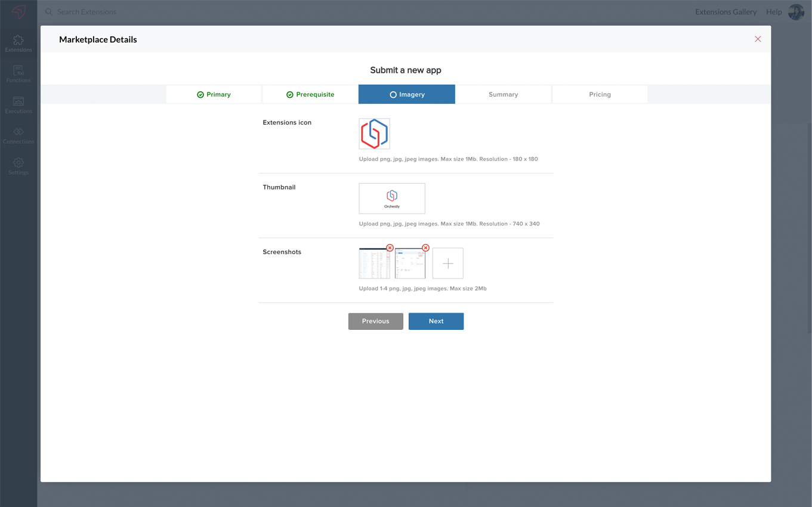Open the Functions sidebar icon
812x507 pixels.
(x=18, y=74)
